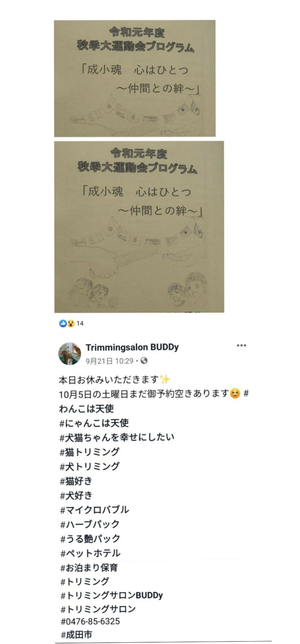Open the top sports program photo
This screenshot has width=300, height=644.
(x=135, y=78)
